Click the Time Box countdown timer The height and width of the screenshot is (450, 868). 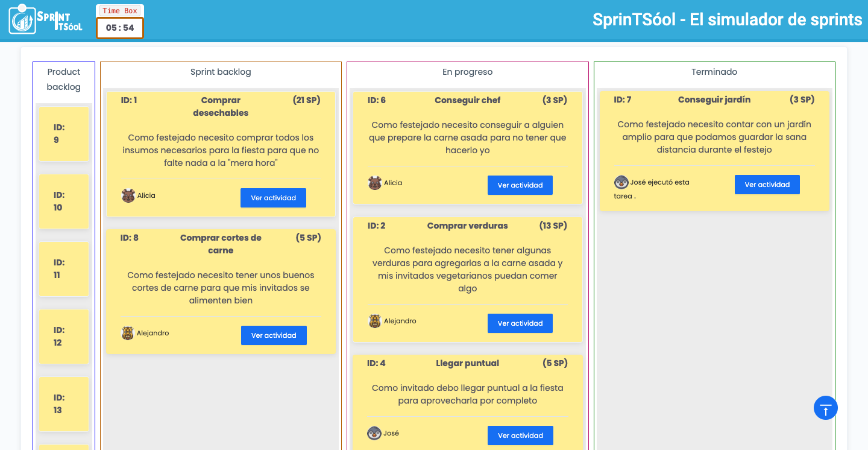coord(120,28)
